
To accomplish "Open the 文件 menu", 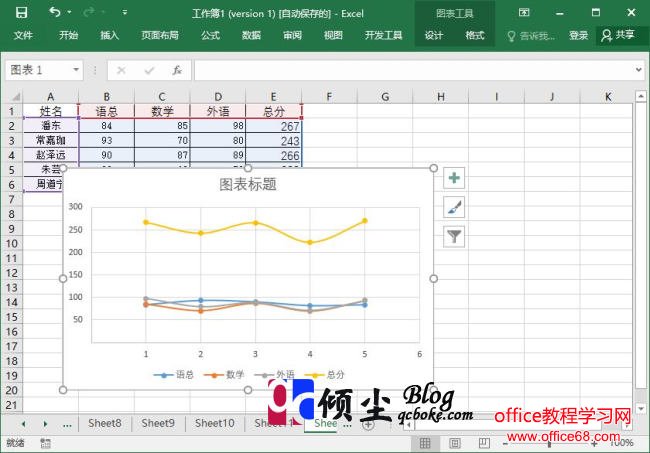I will coord(23,35).
